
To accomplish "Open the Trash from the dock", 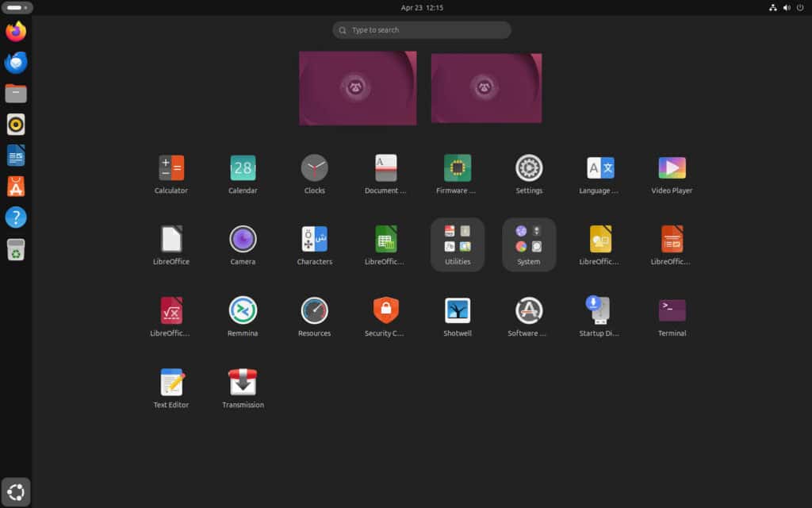I will click(x=15, y=249).
